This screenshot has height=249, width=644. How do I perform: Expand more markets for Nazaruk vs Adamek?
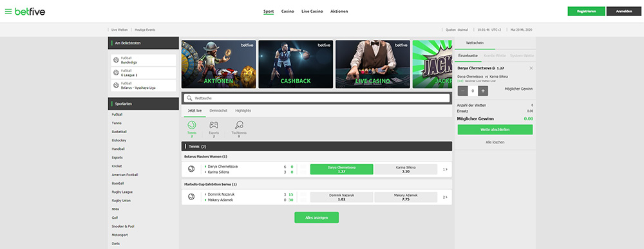tap(445, 197)
